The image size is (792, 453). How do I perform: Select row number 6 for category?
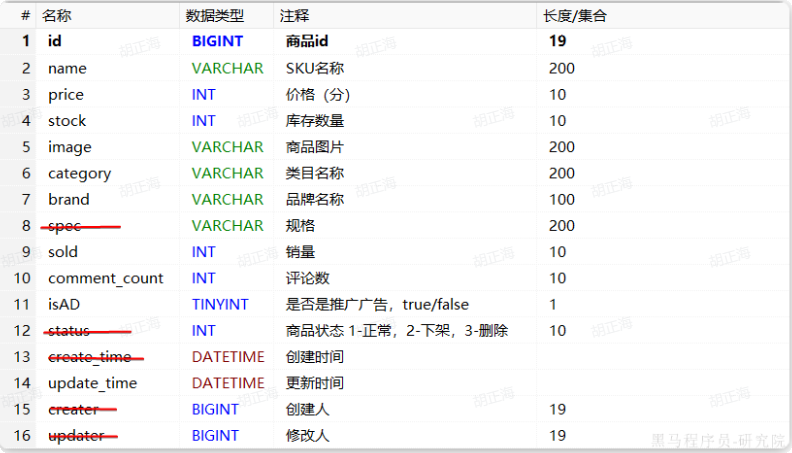click(26, 173)
